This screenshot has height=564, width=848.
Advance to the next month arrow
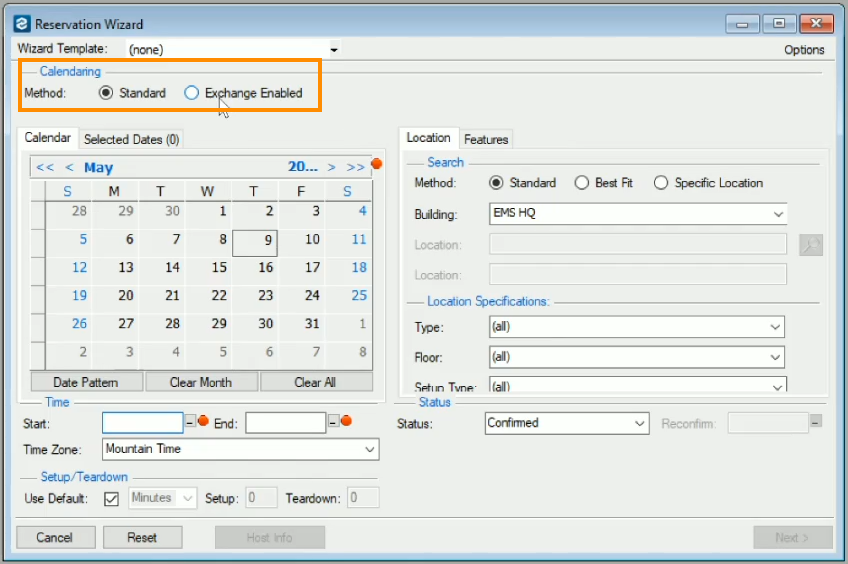pos(332,167)
